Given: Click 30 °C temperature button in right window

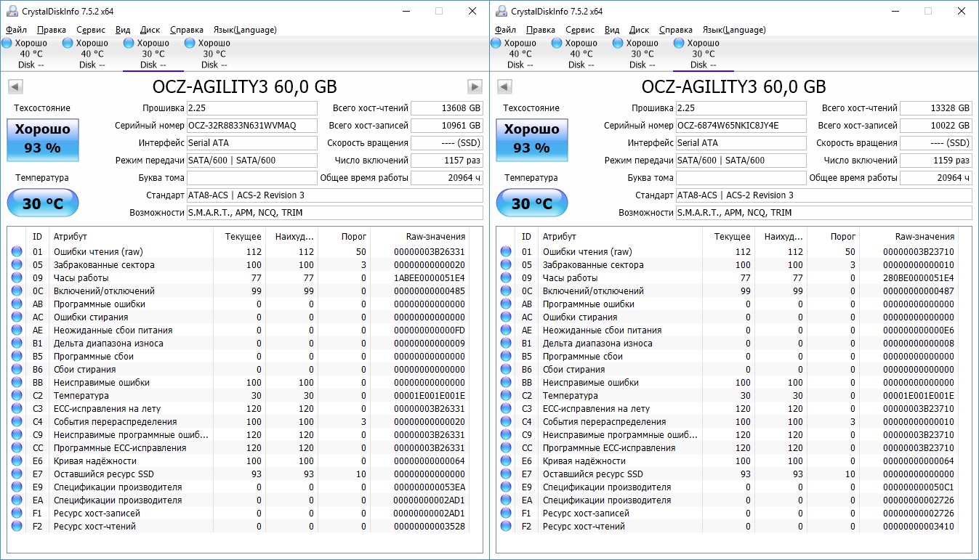Looking at the screenshot, I should pos(532,203).
